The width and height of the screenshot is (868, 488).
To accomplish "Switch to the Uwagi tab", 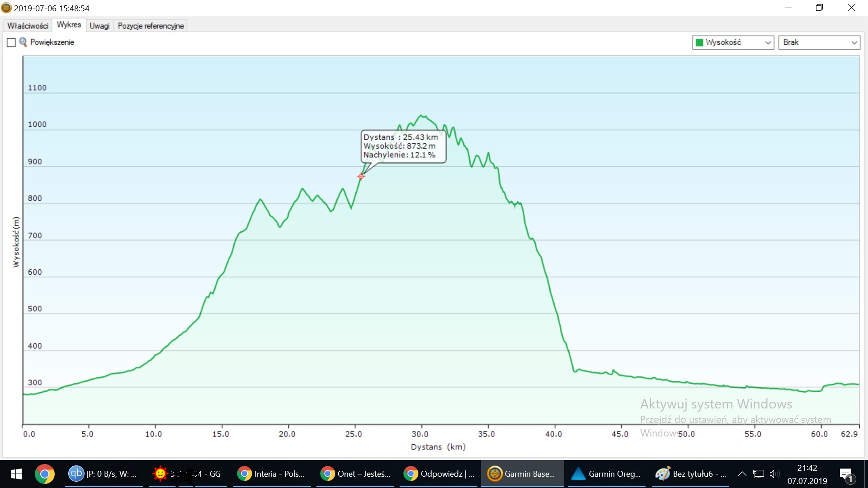I will coord(99,26).
